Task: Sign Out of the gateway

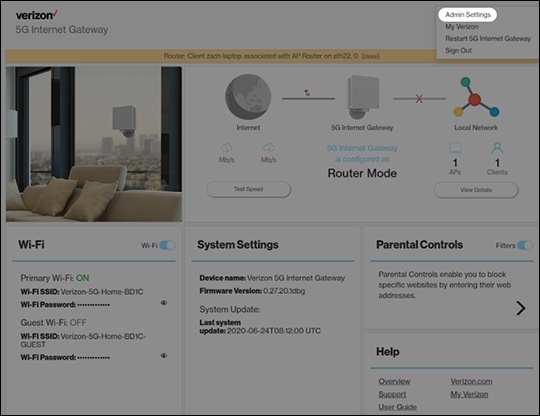Action: point(458,50)
